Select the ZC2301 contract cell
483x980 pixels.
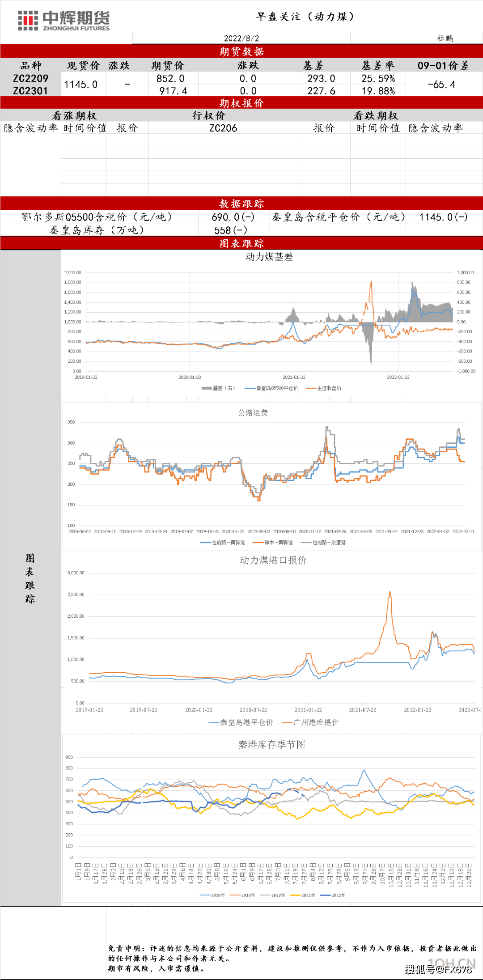pos(30,91)
